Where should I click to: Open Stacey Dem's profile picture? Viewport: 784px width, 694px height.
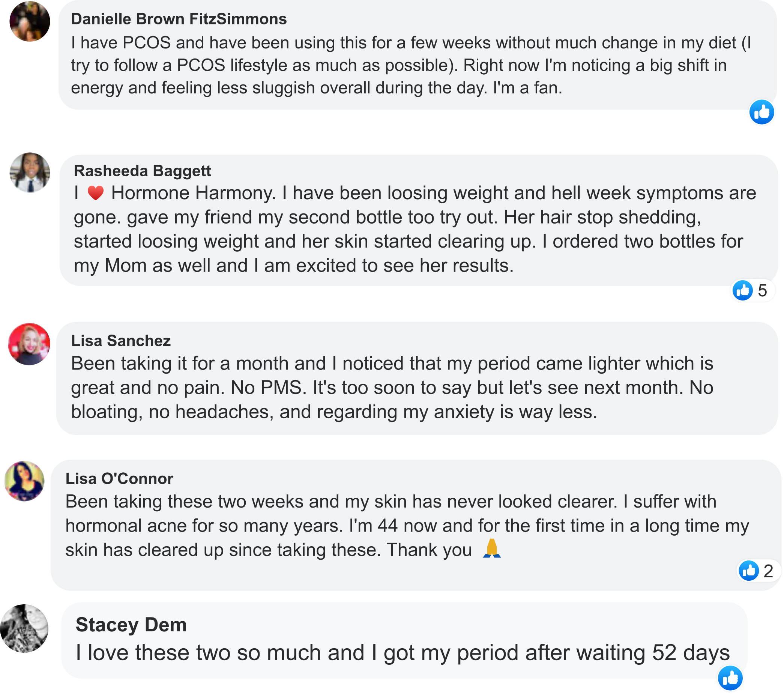[x=24, y=628]
